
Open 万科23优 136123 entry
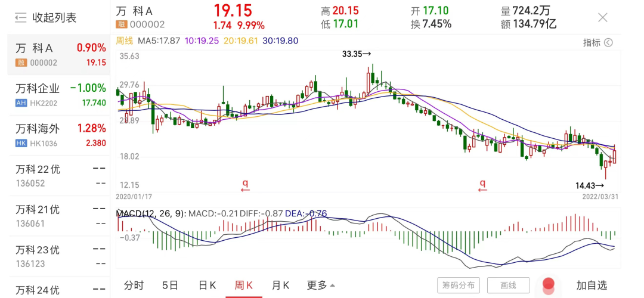pos(58,256)
